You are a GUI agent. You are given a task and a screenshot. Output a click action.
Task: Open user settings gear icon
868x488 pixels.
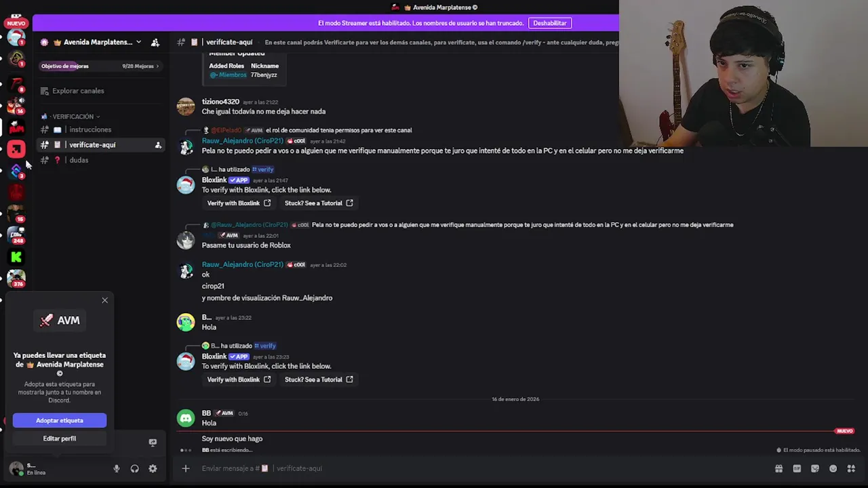[153, 468]
